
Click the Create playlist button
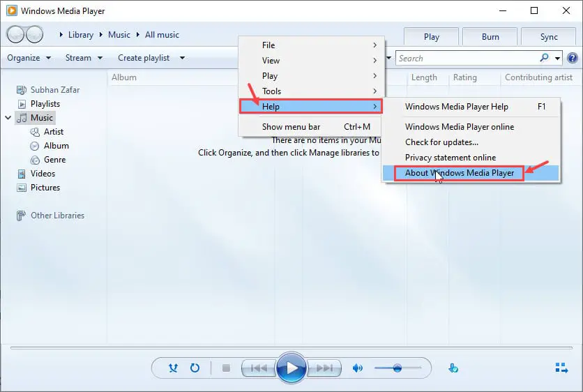pos(144,58)
